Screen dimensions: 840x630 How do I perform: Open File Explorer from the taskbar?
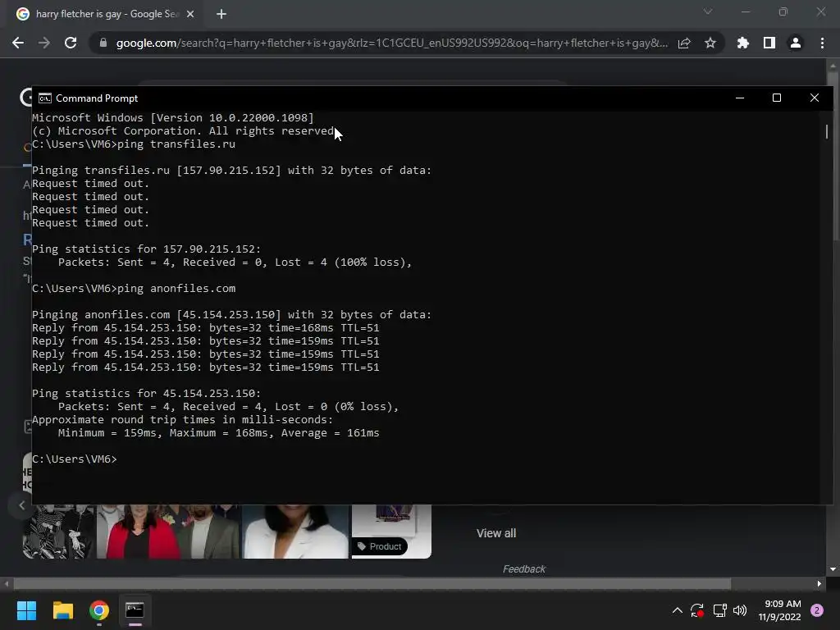click(62, 610)
